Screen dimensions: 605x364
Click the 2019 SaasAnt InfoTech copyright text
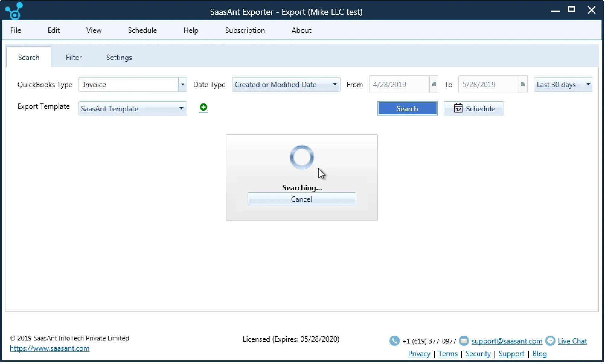point(69,338)
